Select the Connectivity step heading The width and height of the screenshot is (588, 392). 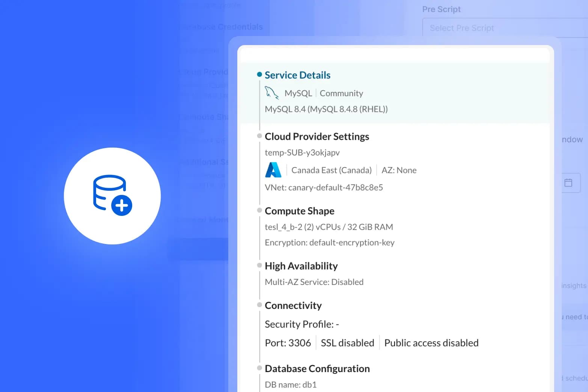coord(293,305)
